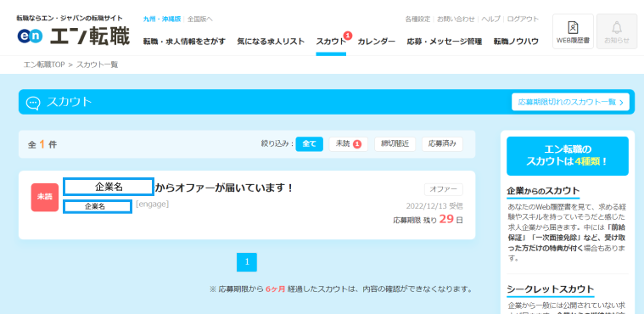Go to page 1 in pagination
The image size is (644, 314).
click(247, 262)
